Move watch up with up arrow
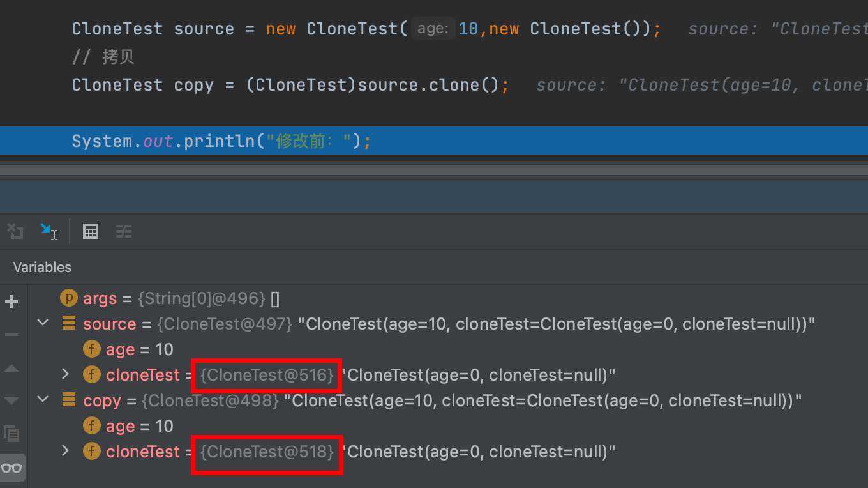 11,369
